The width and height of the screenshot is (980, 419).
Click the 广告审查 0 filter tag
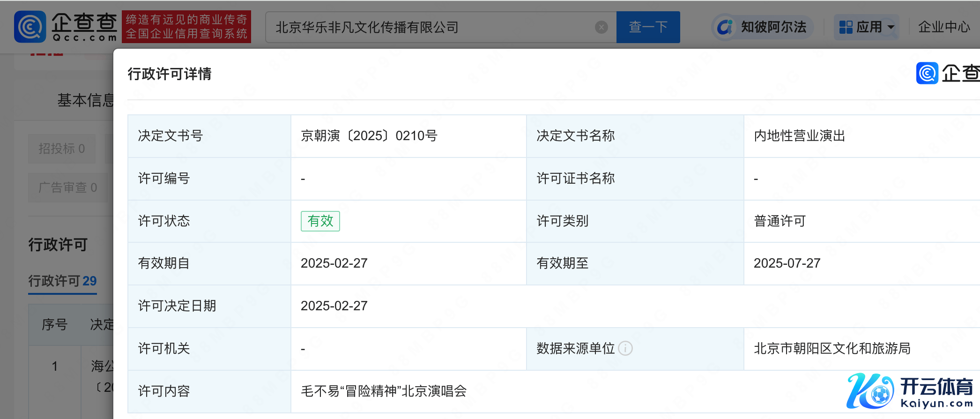pos(67,187)
